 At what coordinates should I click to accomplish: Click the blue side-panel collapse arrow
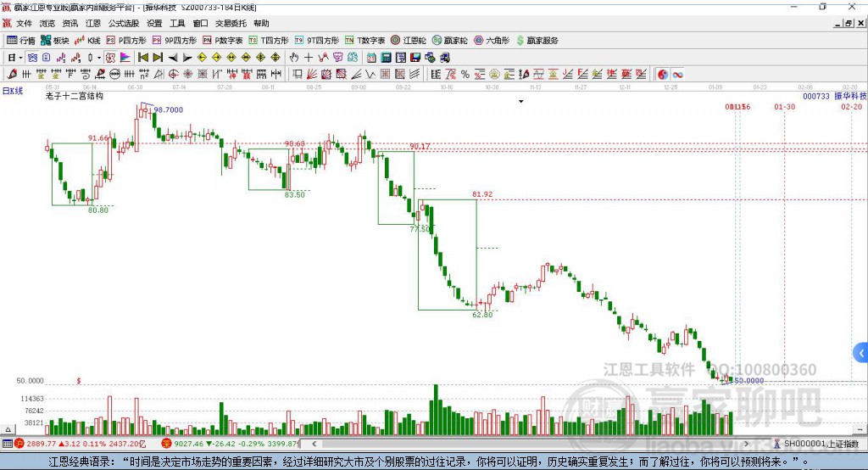[x=861, y=353]
